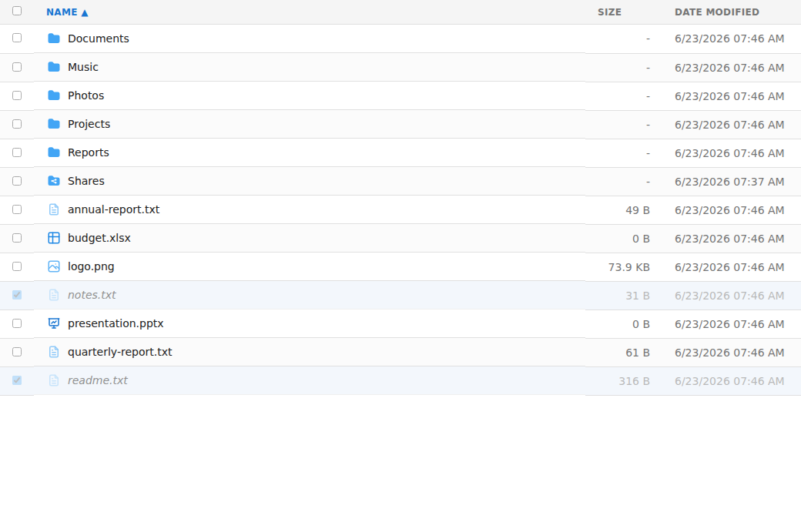Sort by the NAME column header
The image size is (801, 532).
click(x=62, y=12)
